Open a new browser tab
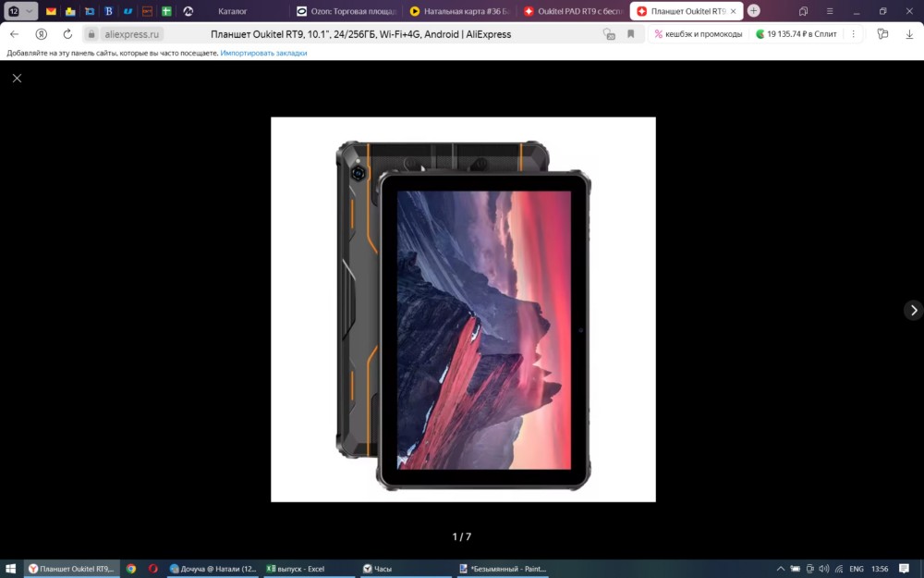924x578 pixels. (754, 11)
